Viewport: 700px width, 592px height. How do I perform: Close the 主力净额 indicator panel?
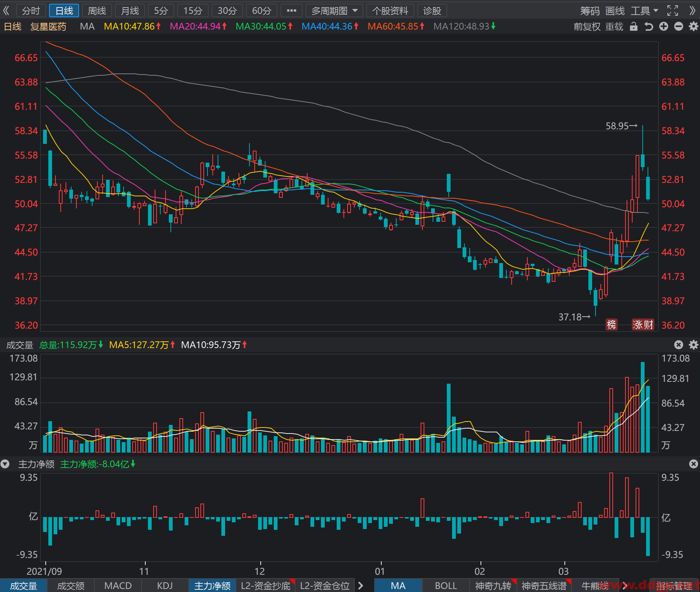point(693,464)
